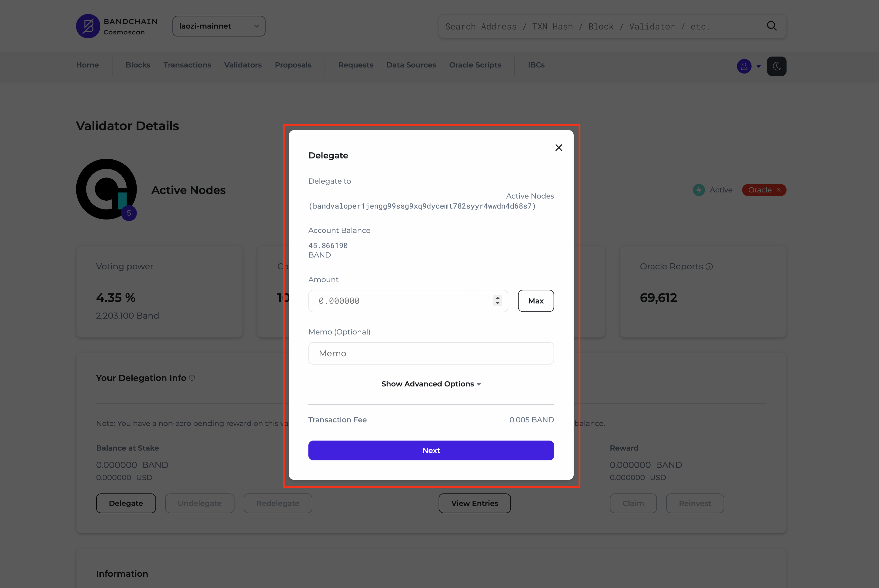The image size is (879, 588).
Task: Open the Data Sources page
Action: pyautogui.click(x=411, y=65)
